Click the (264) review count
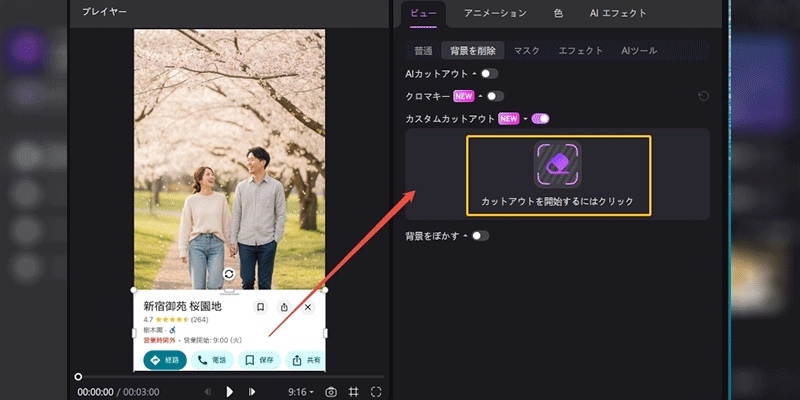Viewport: 800px width, 400px height. tap(199, 320)
